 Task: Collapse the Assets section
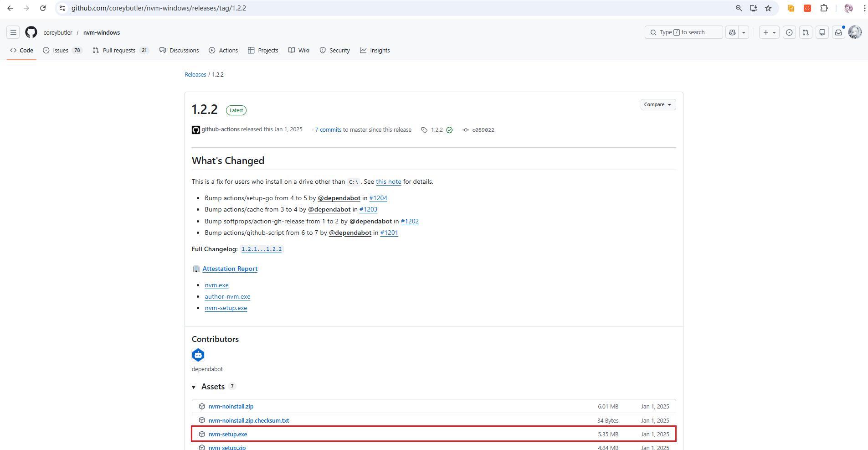(194, 387)
